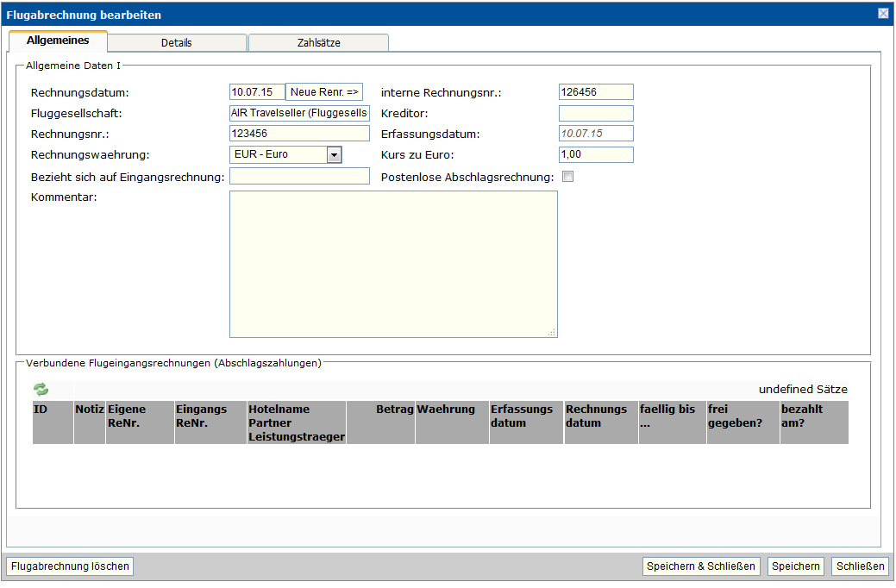Click the interne Rechnungsnr. field
The image size is (896, 588).
point(596,92)
